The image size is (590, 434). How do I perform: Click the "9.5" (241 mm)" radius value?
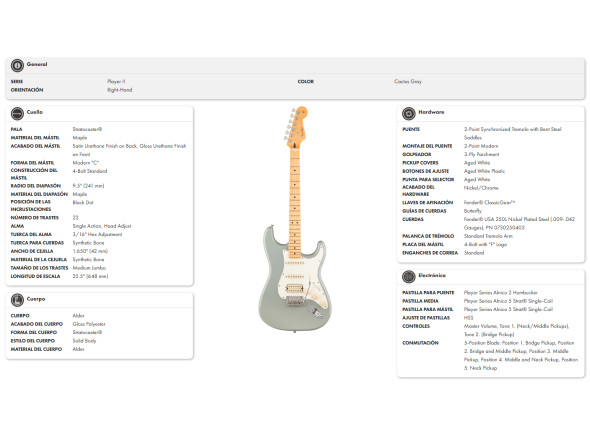tap(88, 186)
